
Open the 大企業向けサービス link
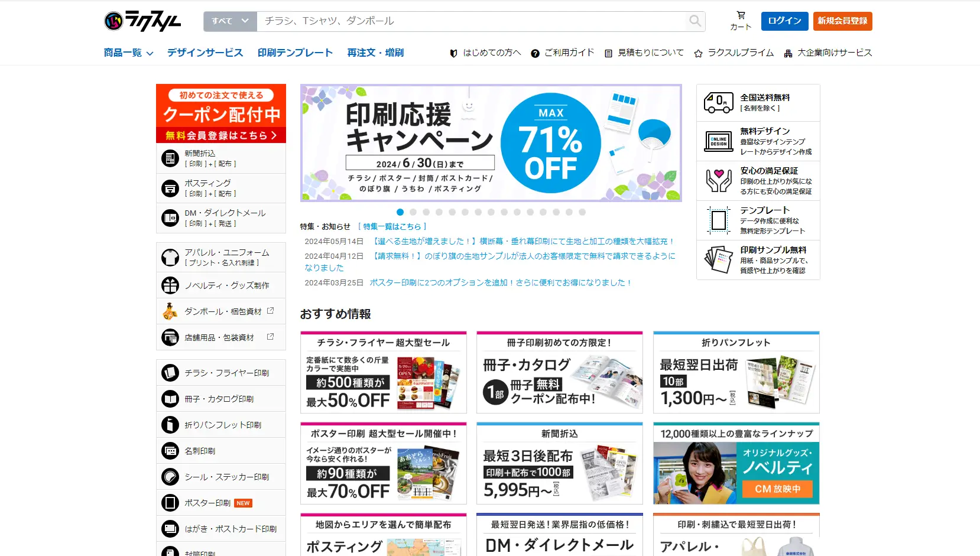[828, 53]
